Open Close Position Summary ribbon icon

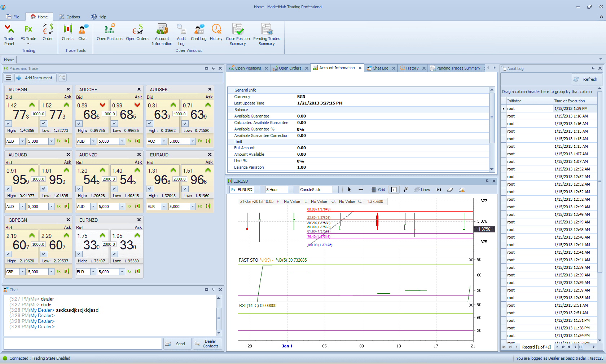pos(238,35)
